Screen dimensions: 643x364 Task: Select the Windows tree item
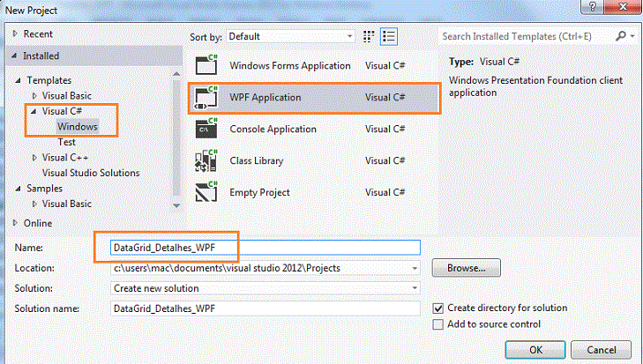tap(78, 126)
